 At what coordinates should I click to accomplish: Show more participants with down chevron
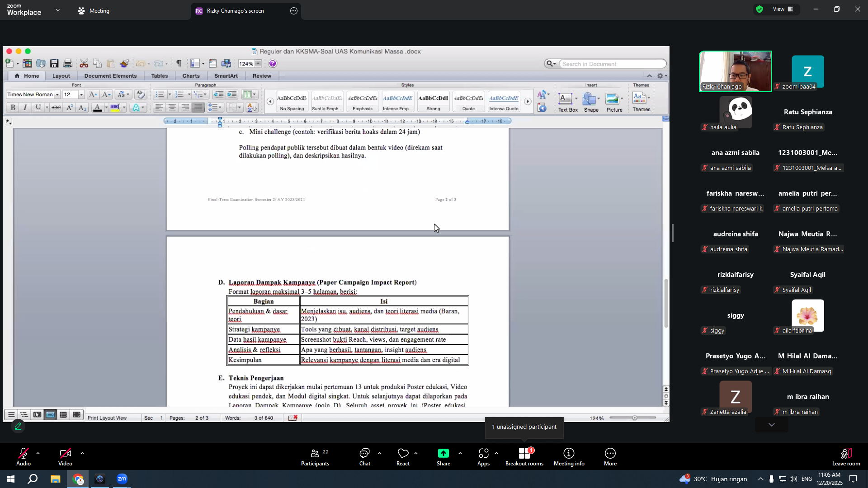[x=772, y=425]
